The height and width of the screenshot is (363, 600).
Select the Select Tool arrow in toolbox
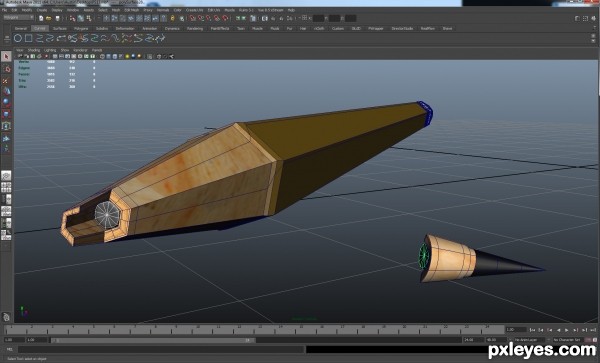tap(6, 57)
